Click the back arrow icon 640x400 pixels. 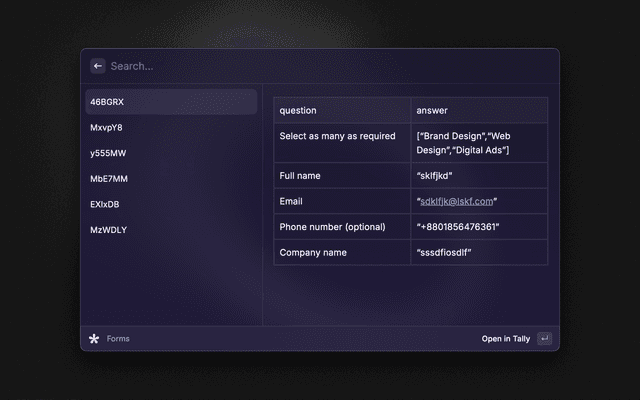pyautogui.click(x=97, y=66)
